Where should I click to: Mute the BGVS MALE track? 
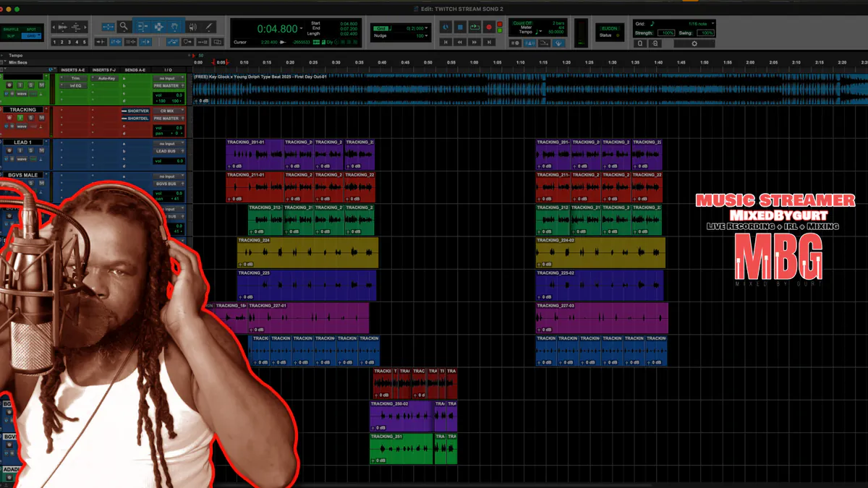point(42,183)
